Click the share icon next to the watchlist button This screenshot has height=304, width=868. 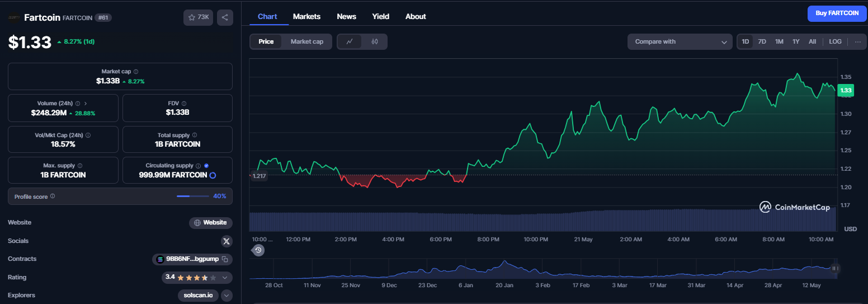(225, 17)
